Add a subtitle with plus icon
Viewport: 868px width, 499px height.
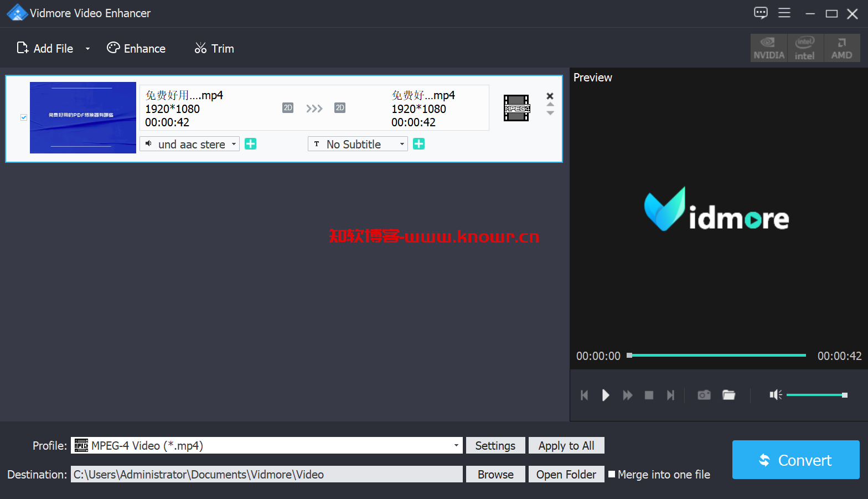419,144
